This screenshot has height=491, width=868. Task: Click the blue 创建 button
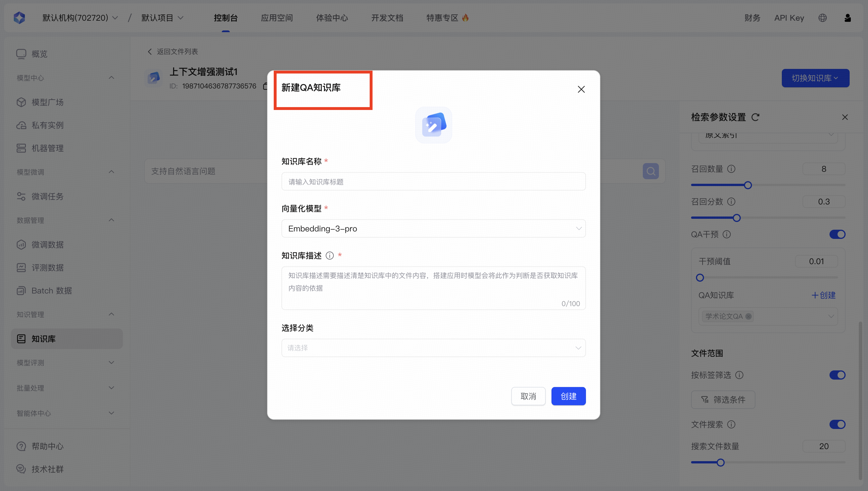click(x=568, y=396)
